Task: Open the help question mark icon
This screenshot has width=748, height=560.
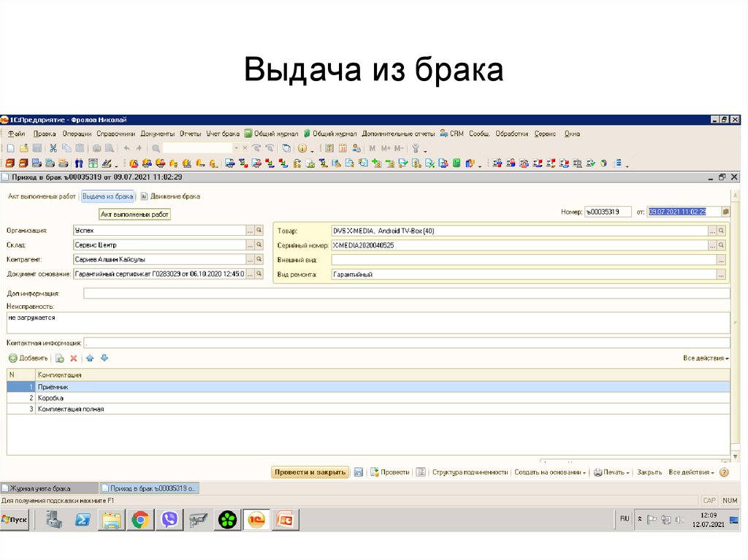Action: tap(724, 472)
